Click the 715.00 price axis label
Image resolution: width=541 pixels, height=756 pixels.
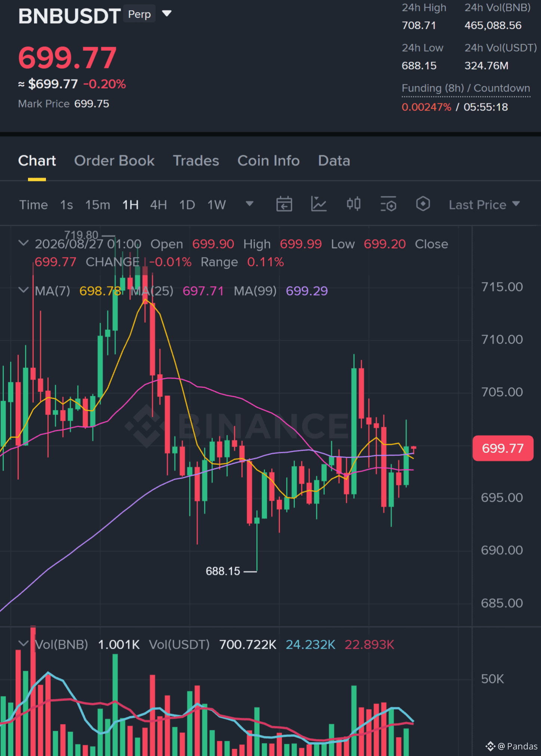pyautogui.click(x=502, y=287)
